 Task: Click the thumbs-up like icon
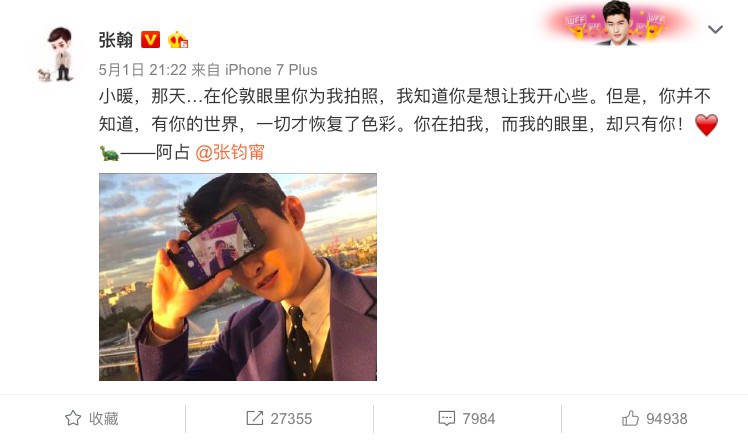(x=630, y=418)
